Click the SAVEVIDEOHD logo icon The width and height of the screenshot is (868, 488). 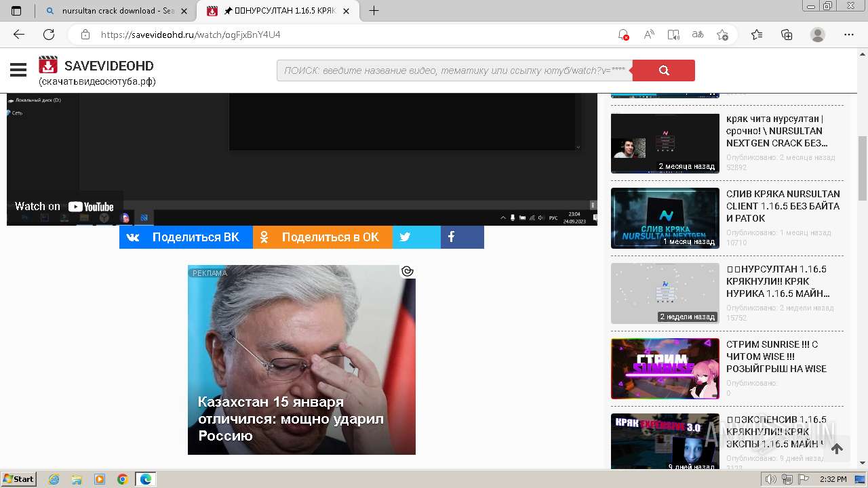pyautogui.click(x=47, y=65)
